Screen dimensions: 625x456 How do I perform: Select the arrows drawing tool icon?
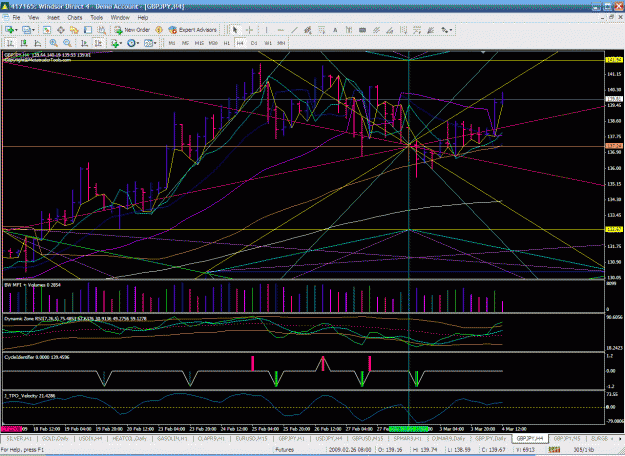coord(443,30)
